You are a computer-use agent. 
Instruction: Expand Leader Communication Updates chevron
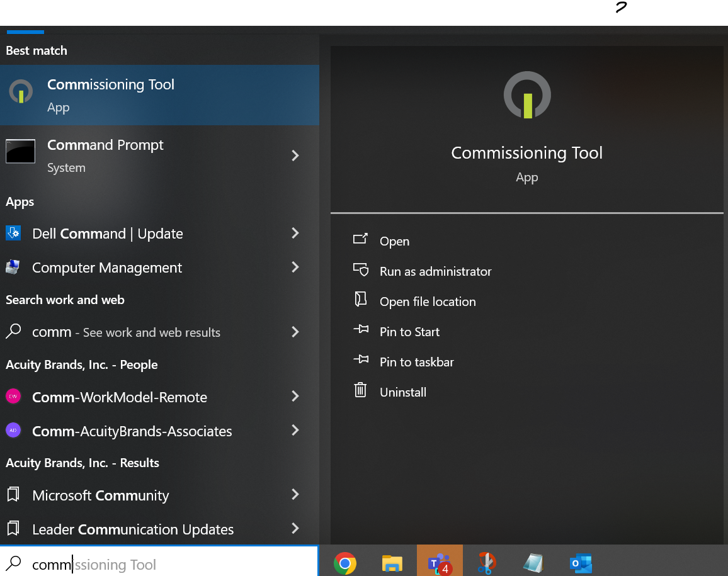(295, 529)
